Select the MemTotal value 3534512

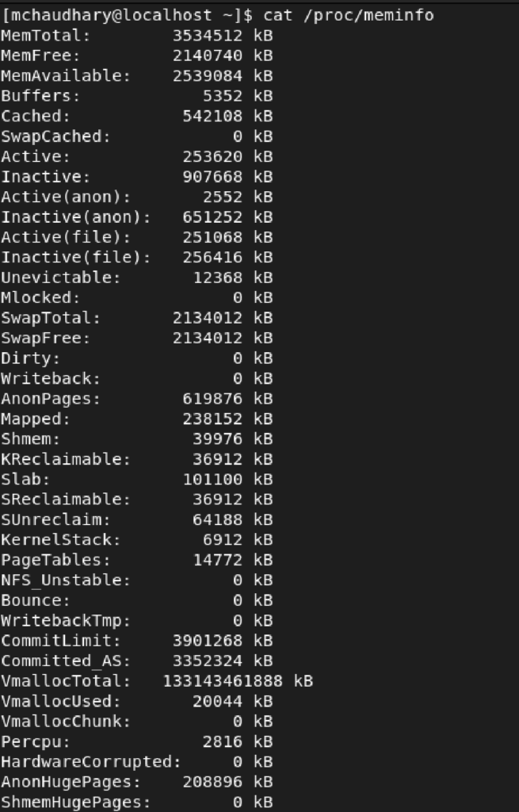pos(207,36)
